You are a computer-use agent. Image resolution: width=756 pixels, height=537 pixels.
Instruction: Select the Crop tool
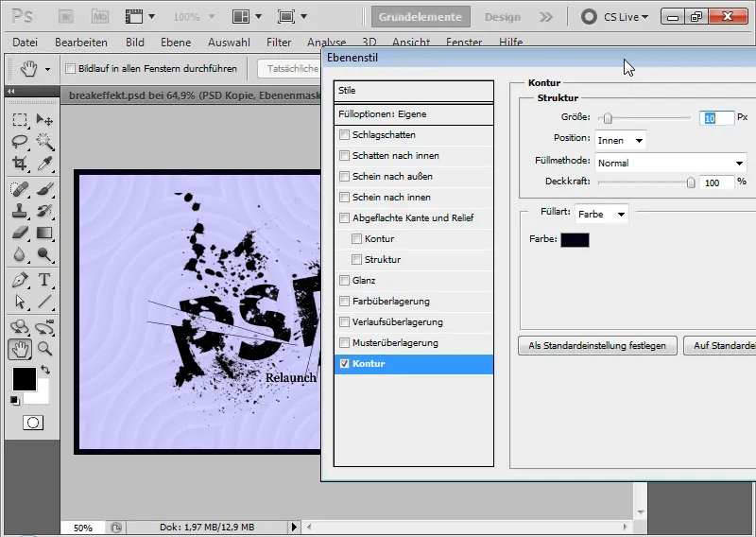point(19,163)
